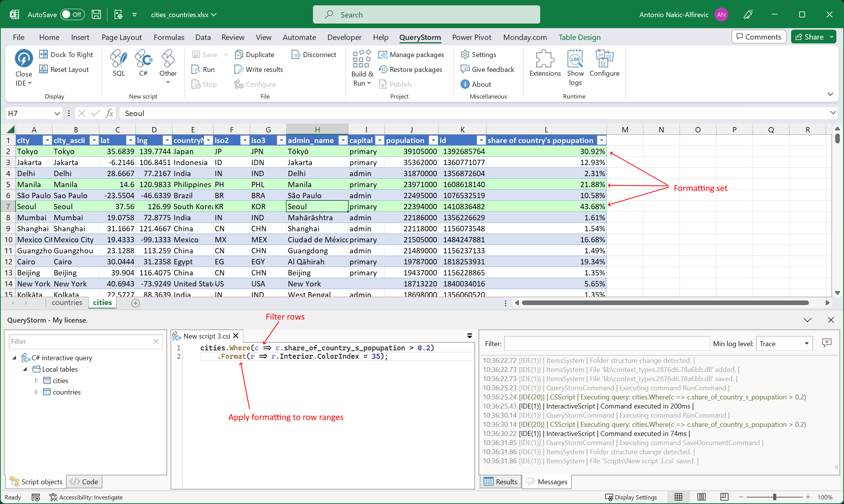Switch to Page Break Preview view
Screen dimensions: 844x504
point(724,497)
